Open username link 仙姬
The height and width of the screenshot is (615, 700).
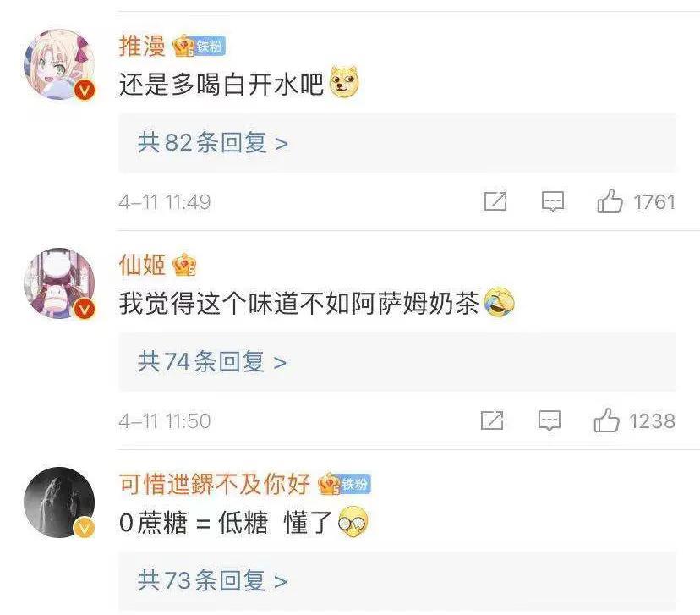142,265
